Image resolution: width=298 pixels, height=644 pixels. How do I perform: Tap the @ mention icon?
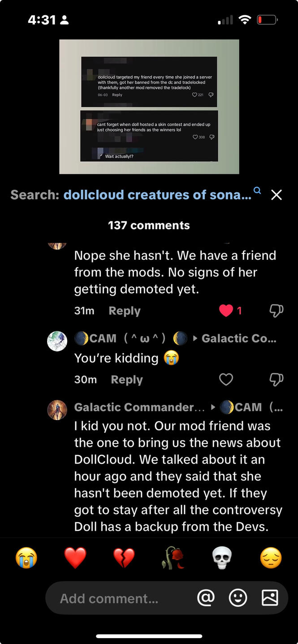(x=206, y=598)
